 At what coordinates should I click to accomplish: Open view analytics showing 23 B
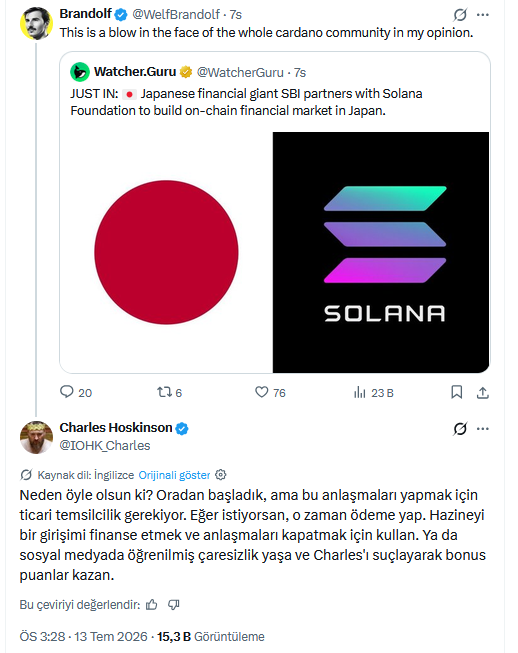point(359,392)
